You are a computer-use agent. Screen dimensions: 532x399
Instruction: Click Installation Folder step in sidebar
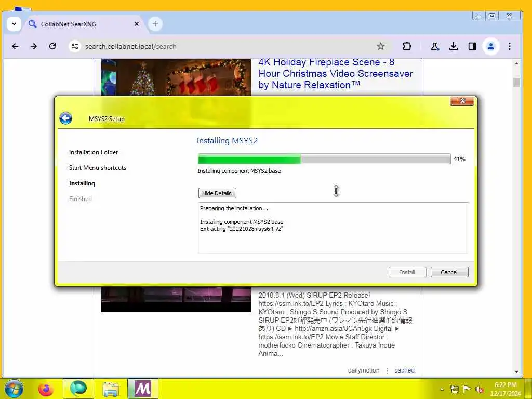point(94,152)
